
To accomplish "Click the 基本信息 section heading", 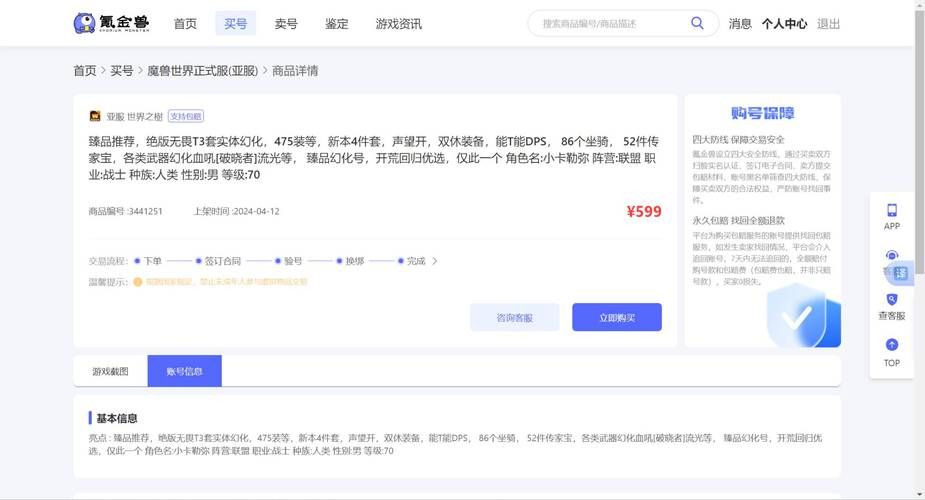I will coord(117,418).
